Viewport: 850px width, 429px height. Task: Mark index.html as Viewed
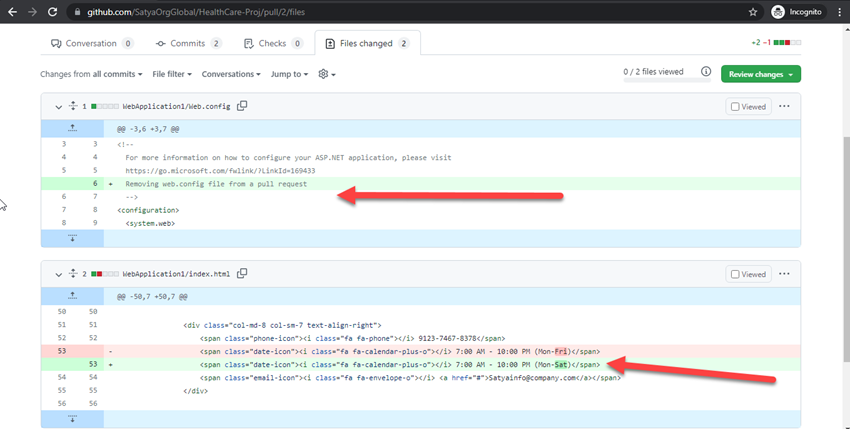[x=748, y=274]
